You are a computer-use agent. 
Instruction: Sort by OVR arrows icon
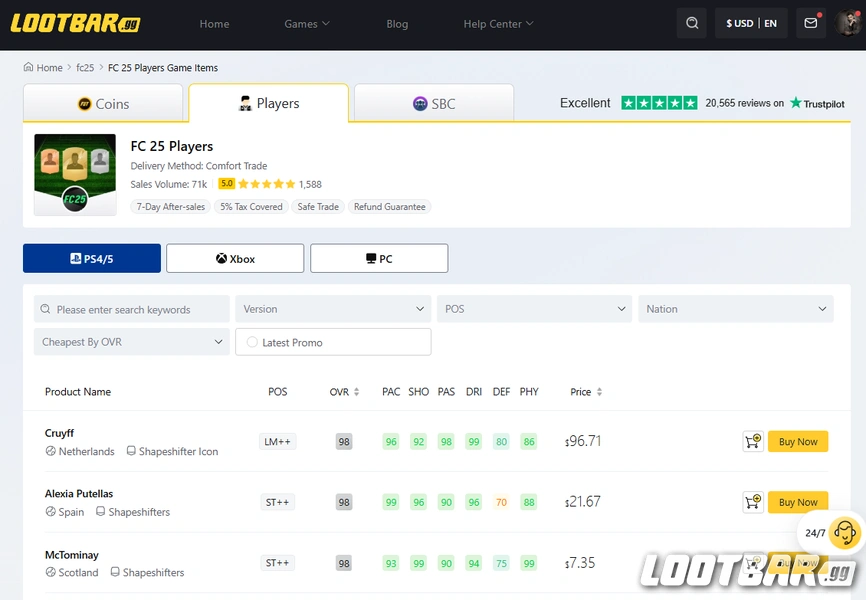click(x=356, y=392)
